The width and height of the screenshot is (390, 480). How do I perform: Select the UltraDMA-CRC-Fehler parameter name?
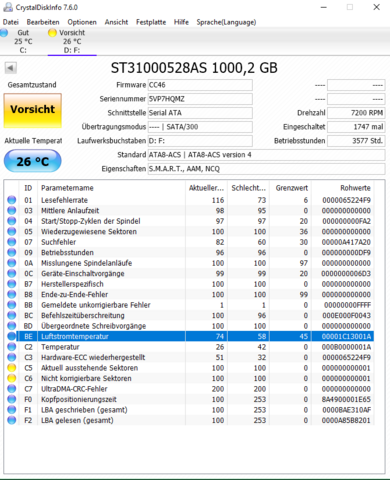coord(74,389)
